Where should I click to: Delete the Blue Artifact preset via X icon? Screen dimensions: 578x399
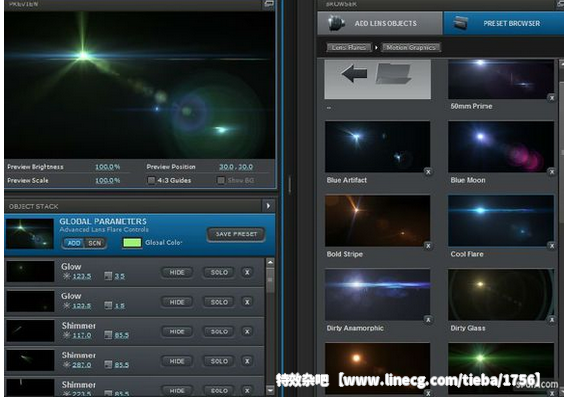pos(428,172)
